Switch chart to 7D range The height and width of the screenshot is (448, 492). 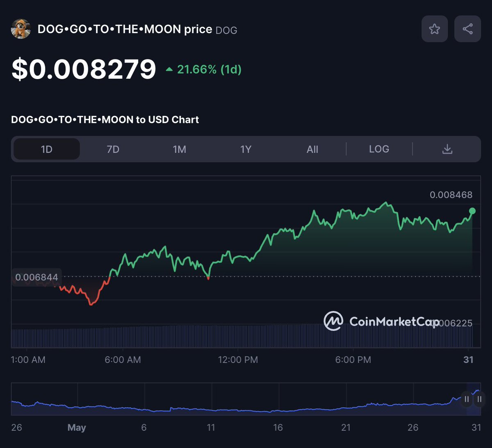click(x=113, y=149)
